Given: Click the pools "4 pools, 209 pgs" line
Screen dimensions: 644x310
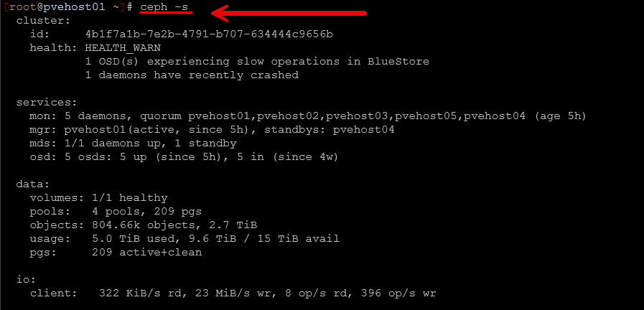Looking at the screenshot, I should click(x=115, y=212).
